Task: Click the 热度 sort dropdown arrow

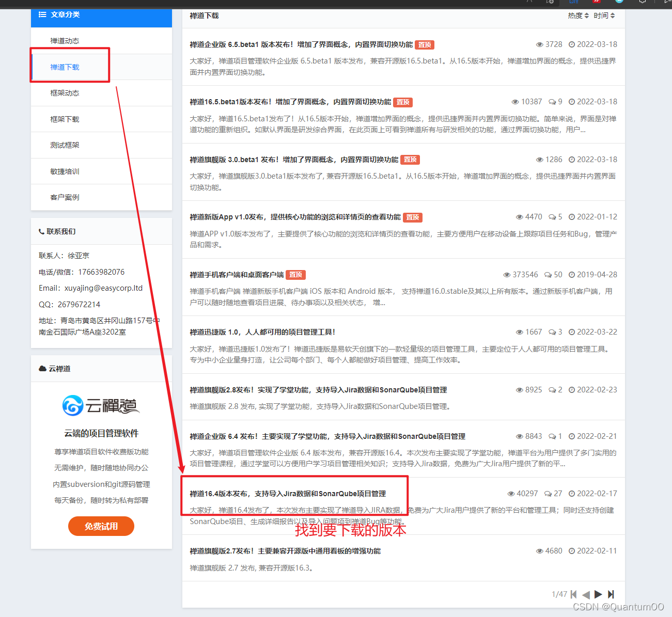Action: pyautogui.click(x=587, y=15)
